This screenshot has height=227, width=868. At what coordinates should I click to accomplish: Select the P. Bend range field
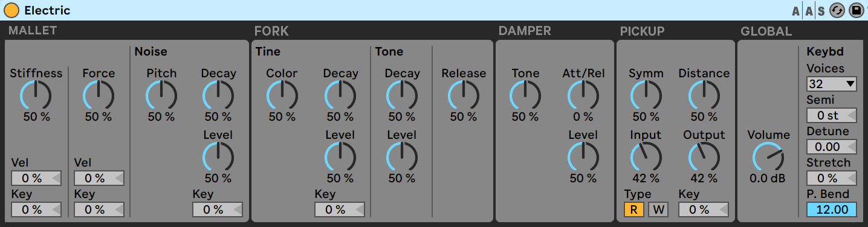pyautogui.click(x=831, y=209)
